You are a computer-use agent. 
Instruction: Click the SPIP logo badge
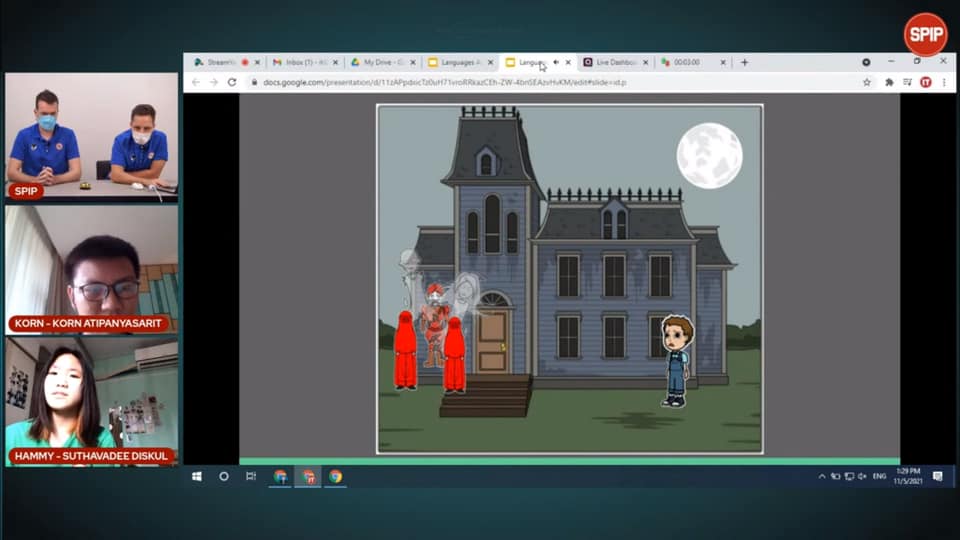[926, 34]
